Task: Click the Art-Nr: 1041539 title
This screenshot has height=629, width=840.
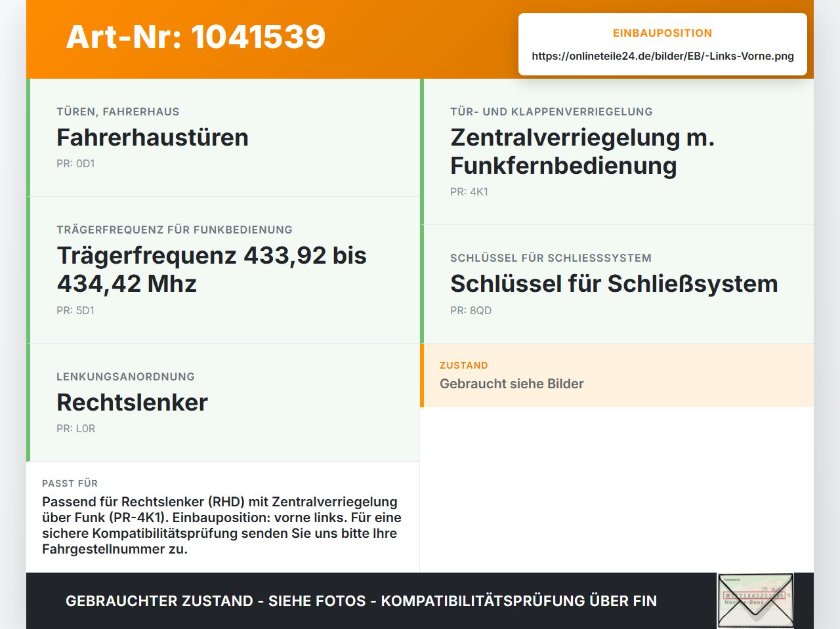Action: (196, 37)
